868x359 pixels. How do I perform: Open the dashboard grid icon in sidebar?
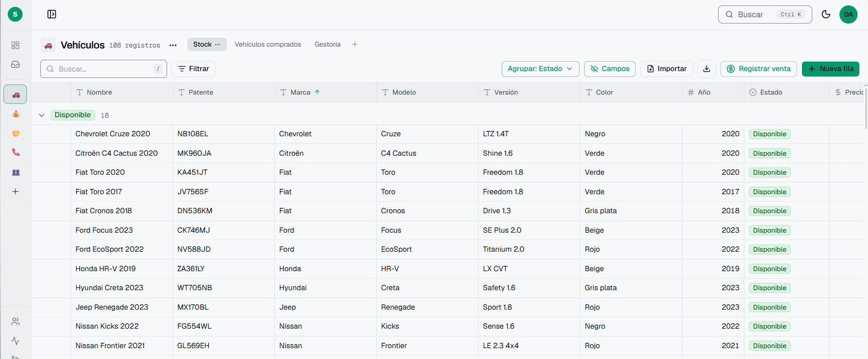(15, 45)
